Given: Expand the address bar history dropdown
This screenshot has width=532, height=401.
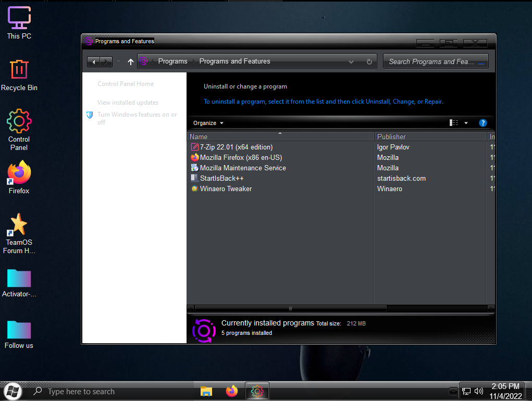Looking at the screenshot, I should (x=351, y=61).
